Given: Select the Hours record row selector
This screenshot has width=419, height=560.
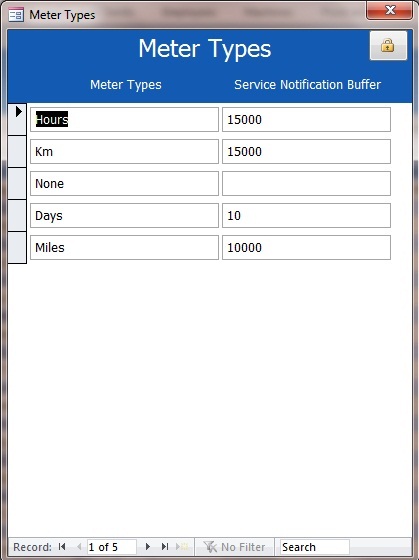Looking at the screenshot, I should (x=17, y=119).
